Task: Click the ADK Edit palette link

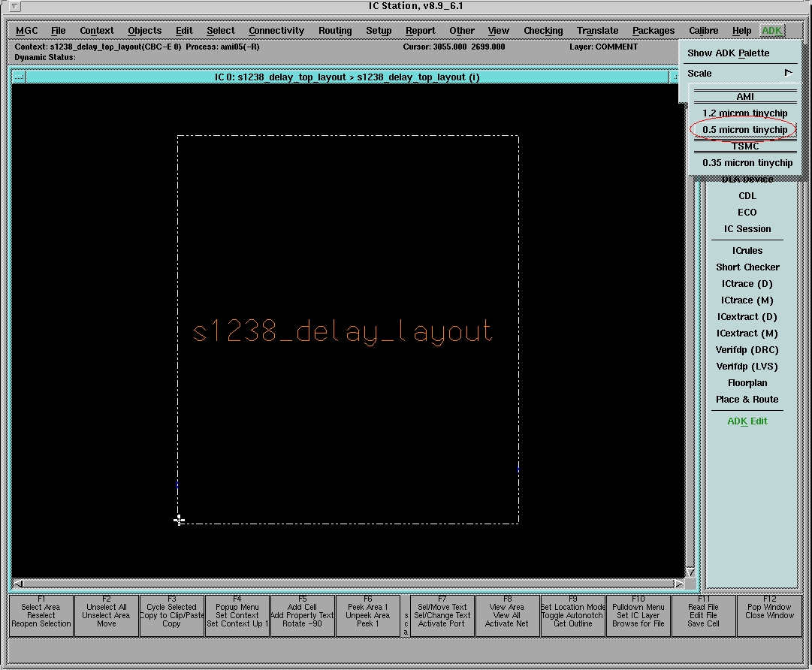Action: coord(747,421)
